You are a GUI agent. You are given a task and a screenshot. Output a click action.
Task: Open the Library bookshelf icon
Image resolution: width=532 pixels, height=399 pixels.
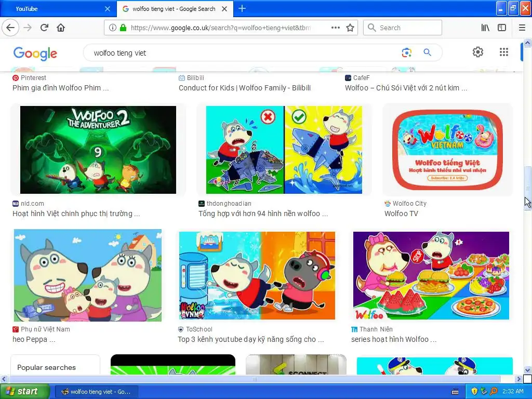click(485, 28)
